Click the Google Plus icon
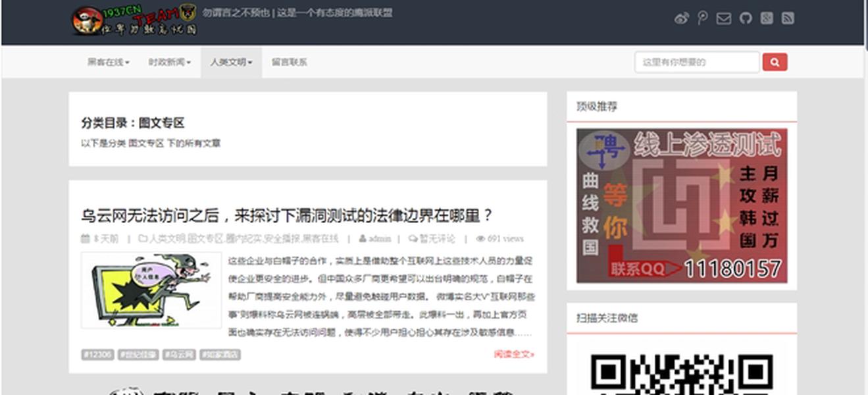This screenshot has height=395, width=868. [x=766, y=18]
